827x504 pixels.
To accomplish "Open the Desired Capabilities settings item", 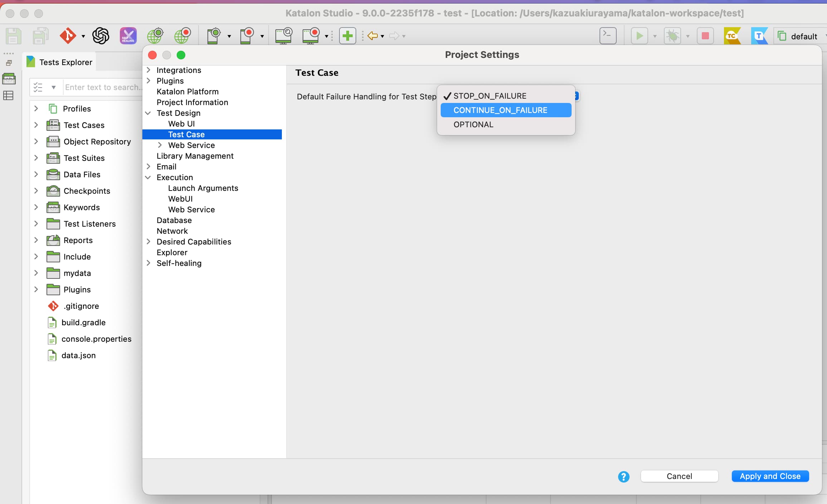I will pyautogui.click(x=194, y=242).
